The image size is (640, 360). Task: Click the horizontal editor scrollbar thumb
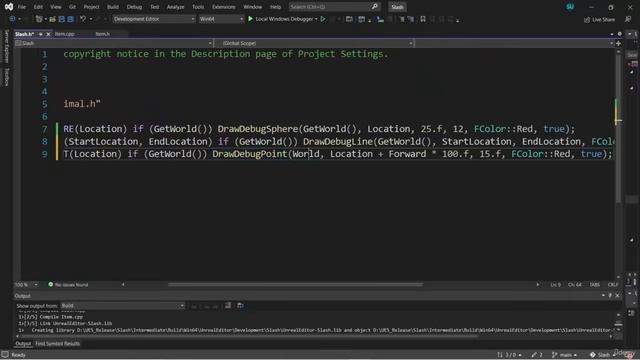(x=295, y=284)
